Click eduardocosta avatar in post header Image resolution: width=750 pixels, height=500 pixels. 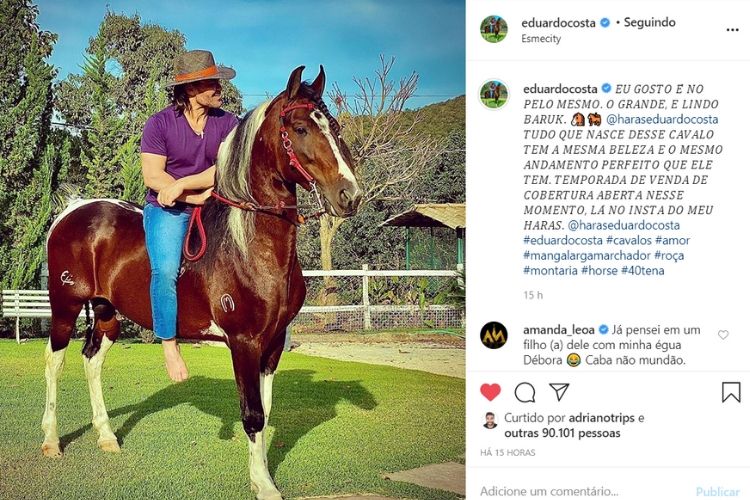pyautogui.click(x=493, y=29)
